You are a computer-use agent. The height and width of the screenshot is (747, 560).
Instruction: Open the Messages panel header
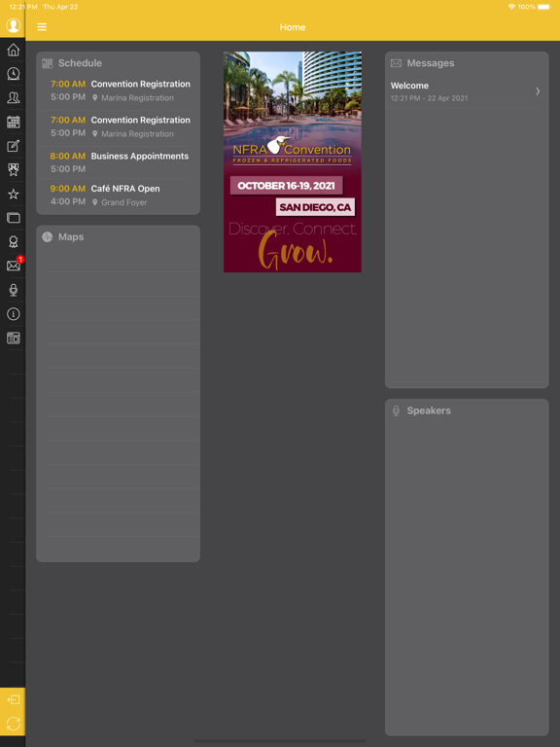coord(467,63)
